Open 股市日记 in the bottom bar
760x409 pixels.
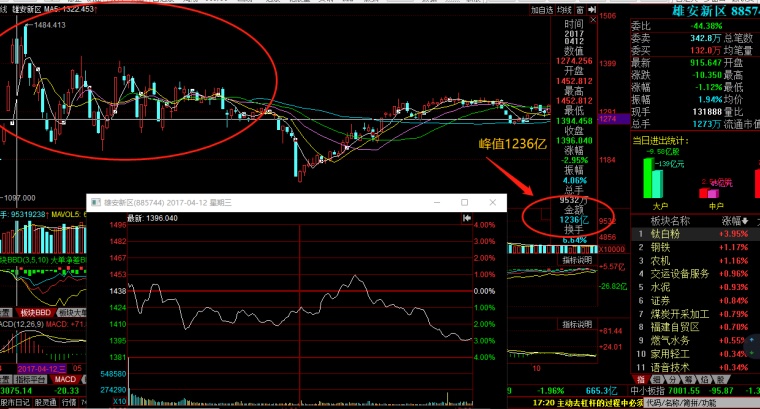(x=15, y=403)
